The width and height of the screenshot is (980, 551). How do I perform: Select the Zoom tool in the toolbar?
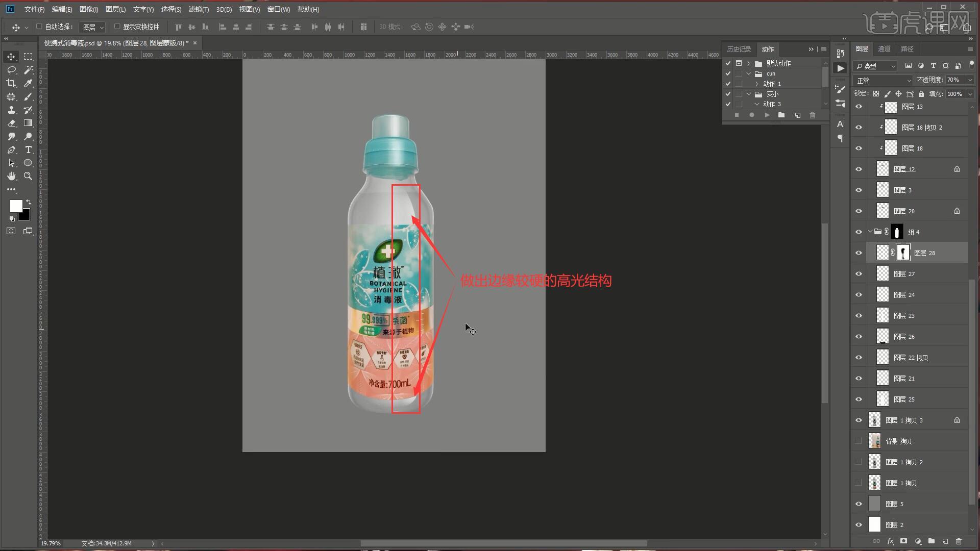(29, 176)
